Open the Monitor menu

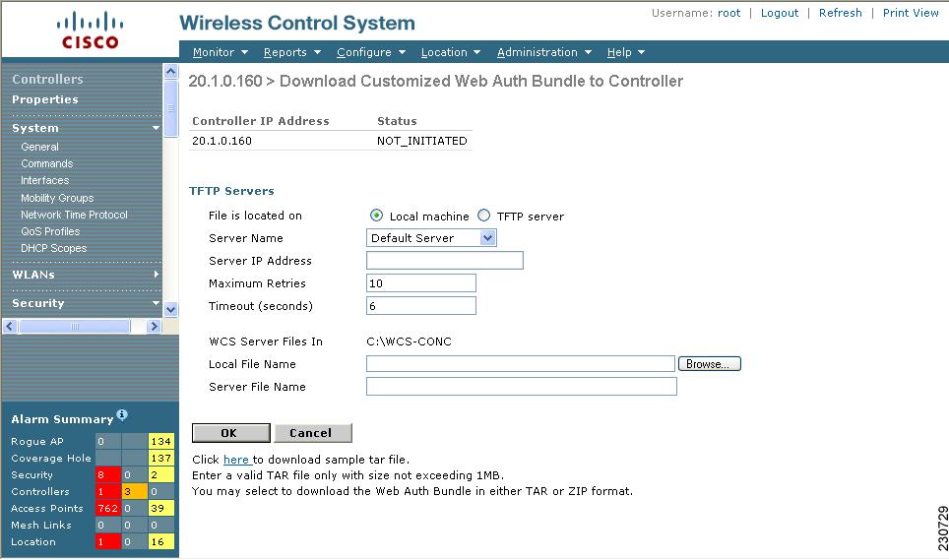(x=221, y=52)
